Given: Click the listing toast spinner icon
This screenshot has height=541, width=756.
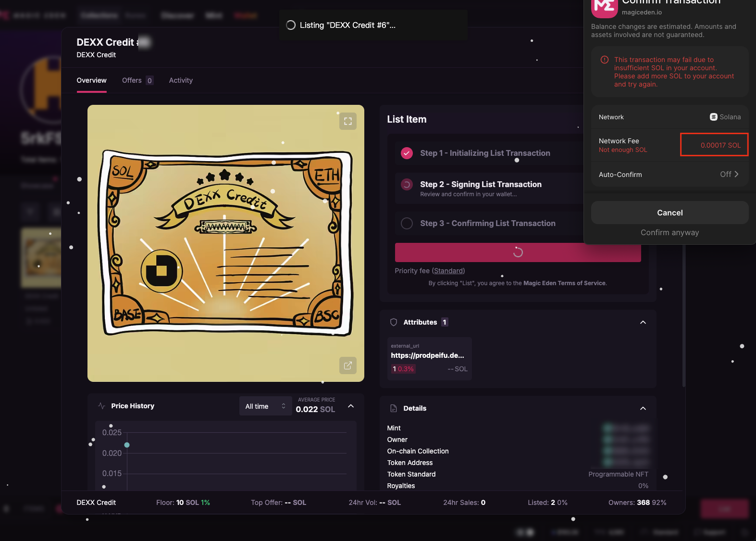Looking at the screenshot, I should 291,25.
